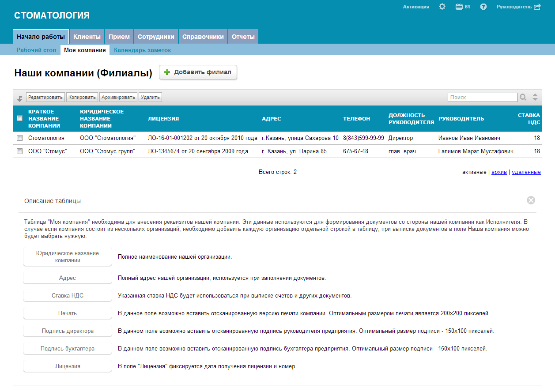Show the удаленные records link
This screenshot has width=555, height=392.
point(526,172)
